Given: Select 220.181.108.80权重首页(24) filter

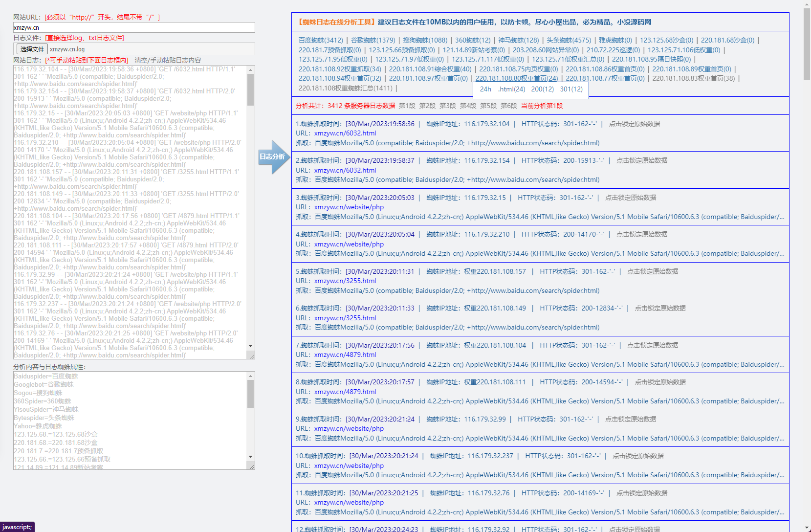Looking at the screenshot, I should coord(517,78).
